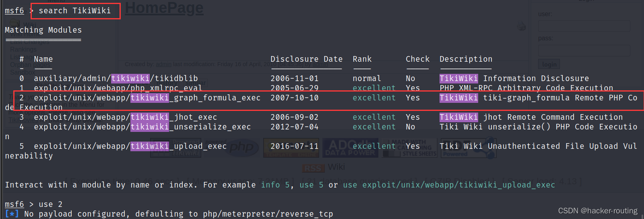Click the ADOdb Data Power badge in background
Viewport: 644px width, 219px height.
[x=350, y=148]
